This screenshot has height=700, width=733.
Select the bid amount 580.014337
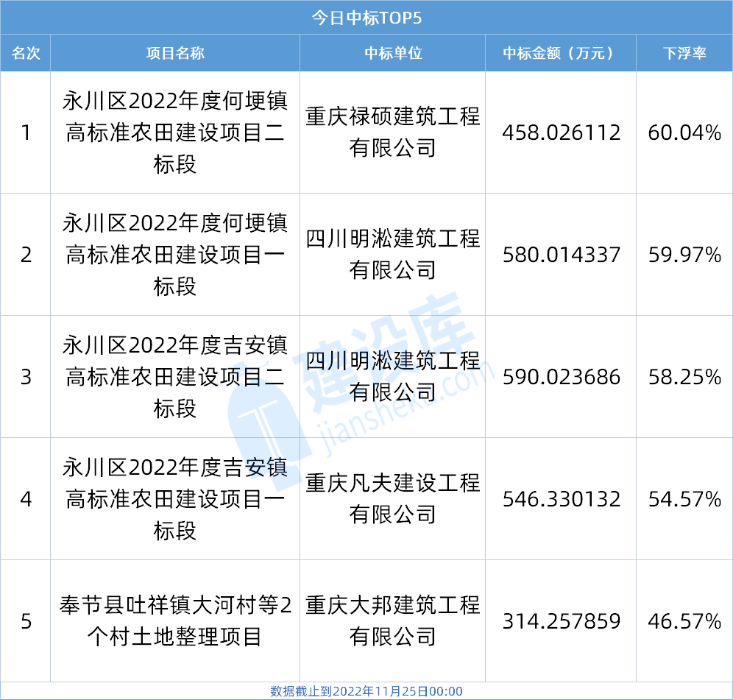click(561, 255)
